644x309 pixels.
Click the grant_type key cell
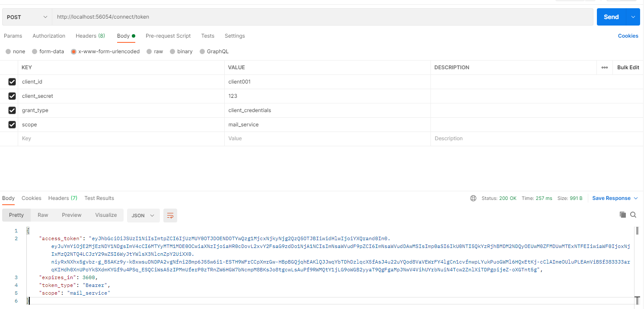pos(121,110)
